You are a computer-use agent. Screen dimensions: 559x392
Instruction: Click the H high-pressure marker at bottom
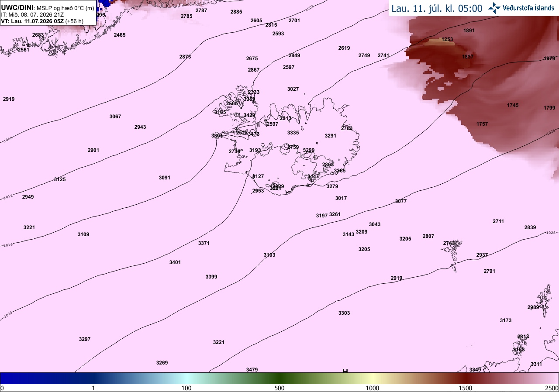click(x=345, y=371)
